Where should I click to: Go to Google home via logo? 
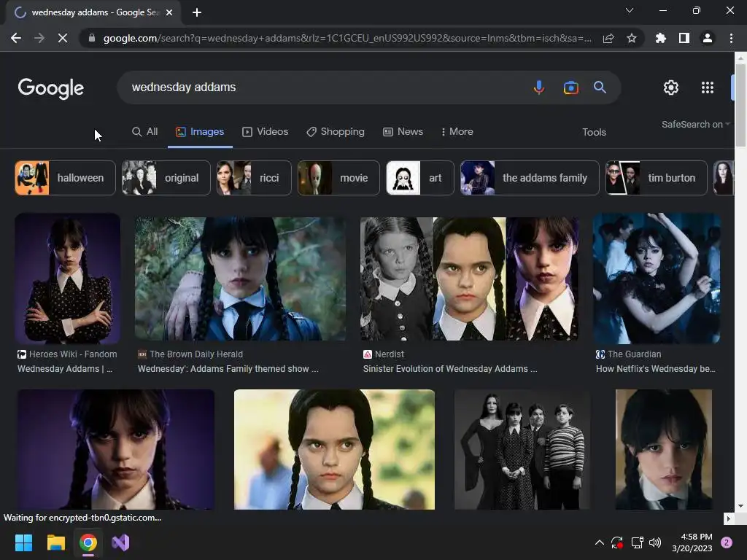[x=51, y=88]
